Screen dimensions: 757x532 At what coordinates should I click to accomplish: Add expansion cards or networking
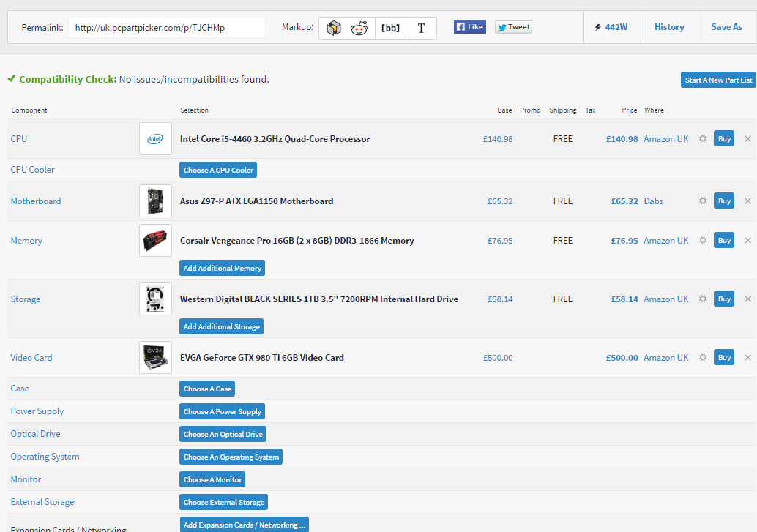click(245, 525)
